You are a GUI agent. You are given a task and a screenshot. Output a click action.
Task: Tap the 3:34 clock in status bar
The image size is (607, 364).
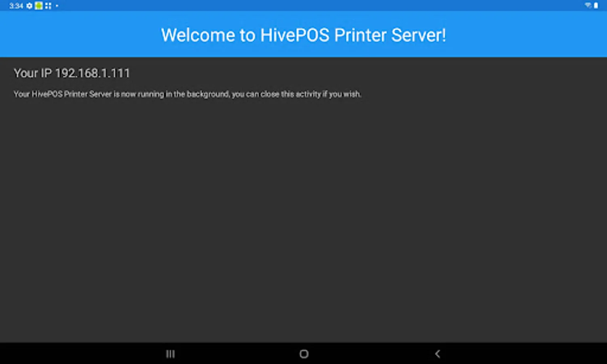(x=16, y=6)
